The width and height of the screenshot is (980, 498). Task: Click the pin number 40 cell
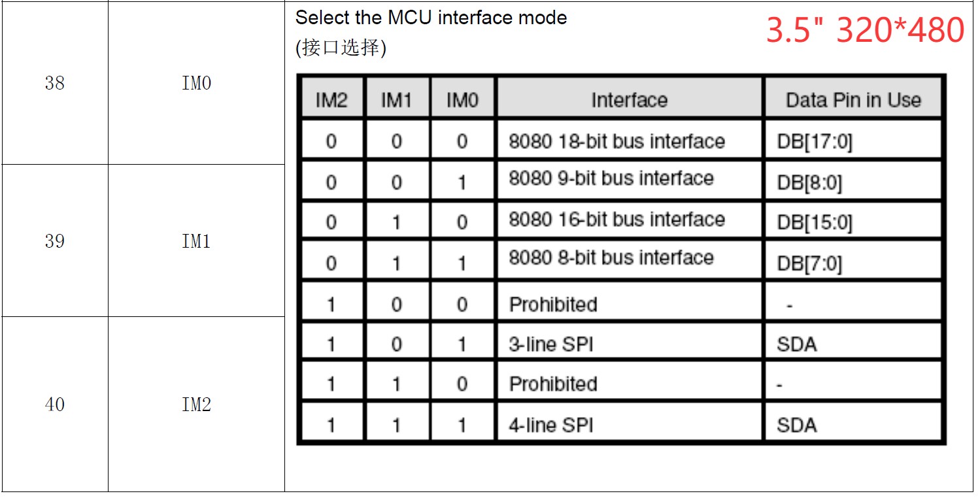pos(55,405)
